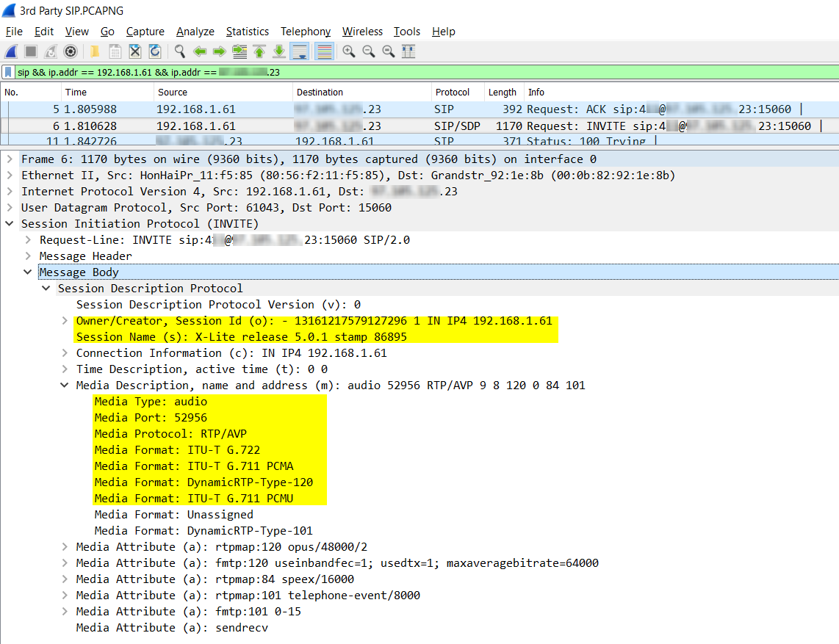This screenshot has width=839, height=644.
Task: Select the 'Media Format: ITU-T G.722' row
Action: (x=177, y=450)
